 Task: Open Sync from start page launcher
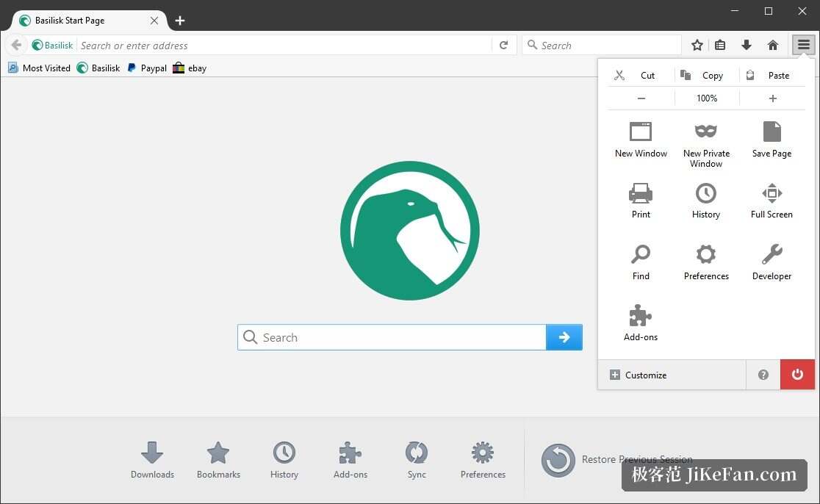click(417, 460)
